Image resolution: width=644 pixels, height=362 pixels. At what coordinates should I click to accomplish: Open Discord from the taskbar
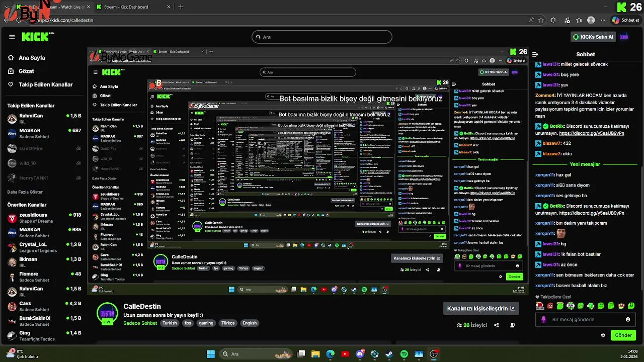(360, 354)
